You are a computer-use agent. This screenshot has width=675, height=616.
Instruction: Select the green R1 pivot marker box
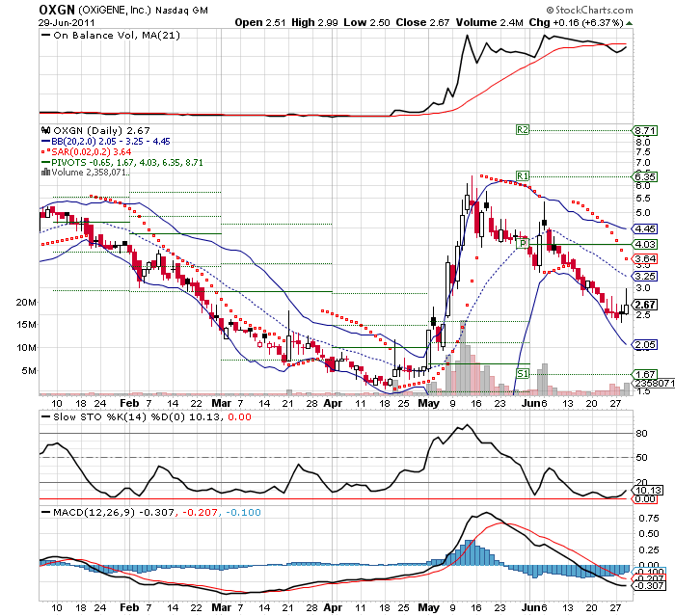click(523, 175)
